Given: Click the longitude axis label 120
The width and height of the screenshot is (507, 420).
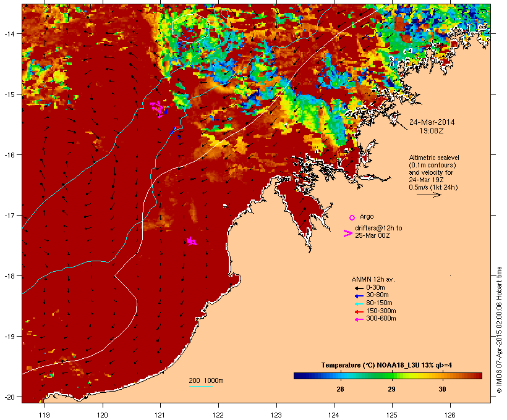Looking at the screenshot, I should click(103, 415).
